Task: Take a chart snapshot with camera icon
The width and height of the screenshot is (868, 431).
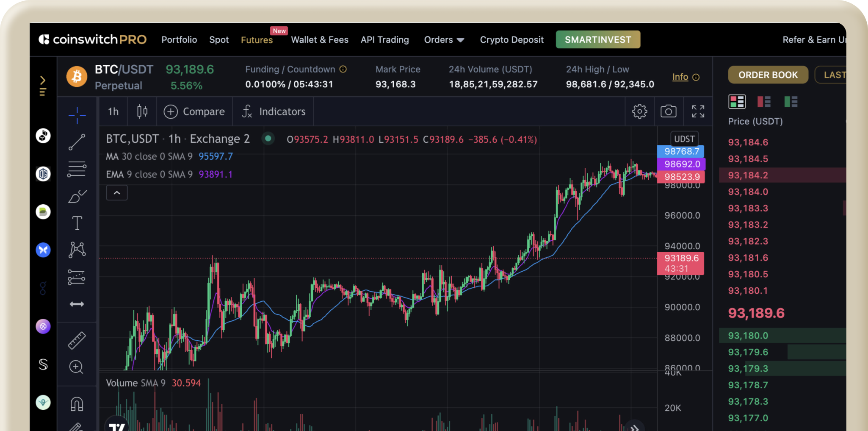Action: (668, 111)
